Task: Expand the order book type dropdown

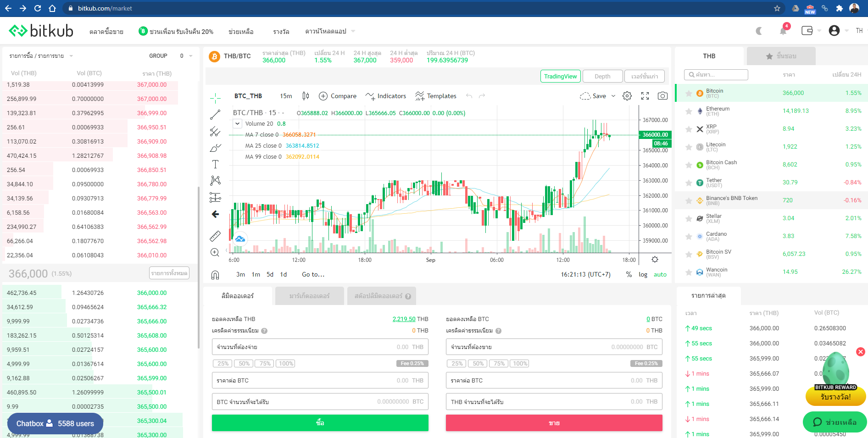Action: (71, 56)
